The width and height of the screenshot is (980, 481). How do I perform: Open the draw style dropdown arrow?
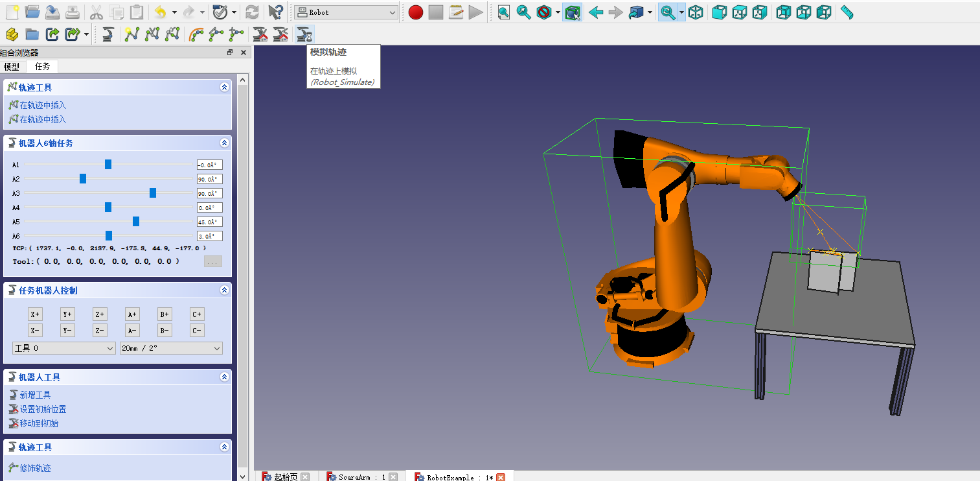click(558, 12)
